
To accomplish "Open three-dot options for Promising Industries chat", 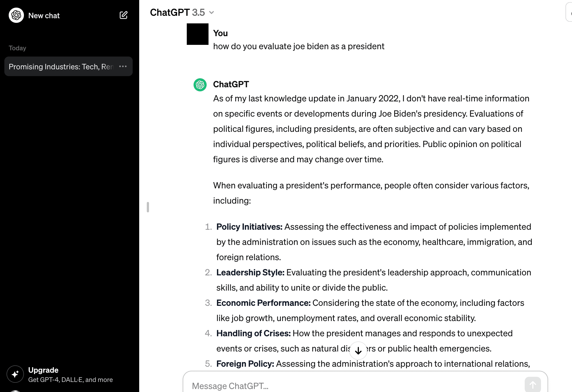I will (x=123, y=66).
